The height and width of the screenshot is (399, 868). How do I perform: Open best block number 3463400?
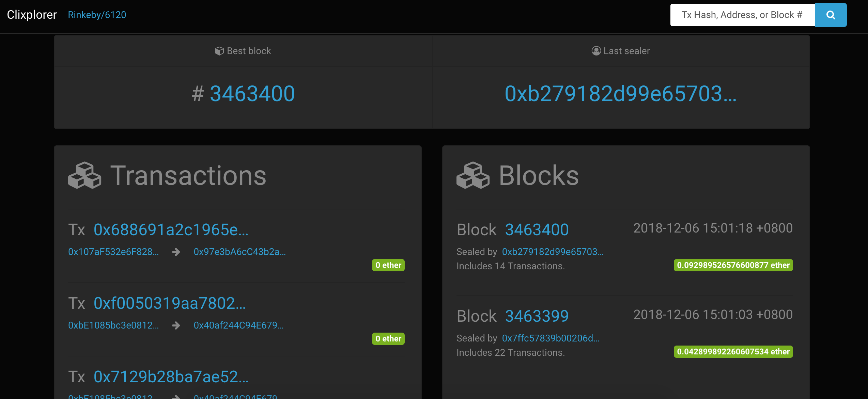point(252,94)
